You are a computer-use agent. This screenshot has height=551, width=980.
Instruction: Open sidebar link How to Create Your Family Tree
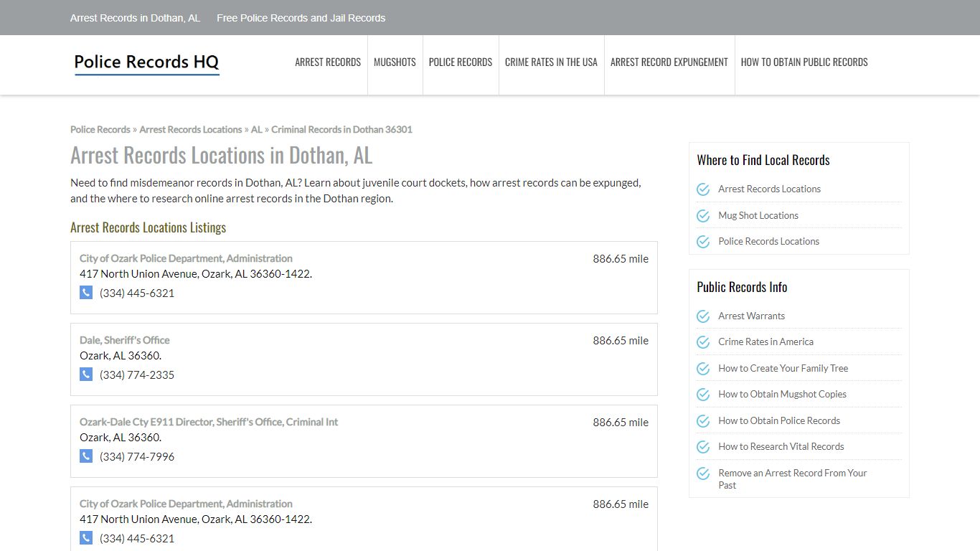783,369
